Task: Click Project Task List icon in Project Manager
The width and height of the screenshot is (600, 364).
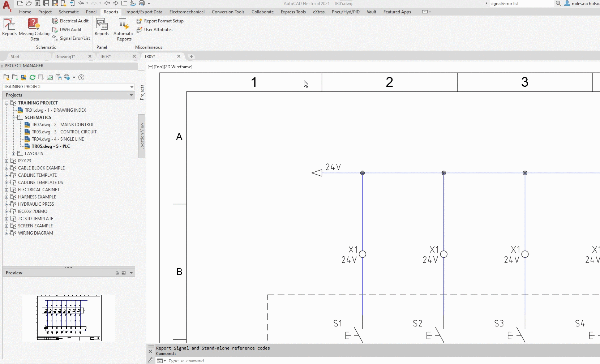Action: click(x=41, y=77)
